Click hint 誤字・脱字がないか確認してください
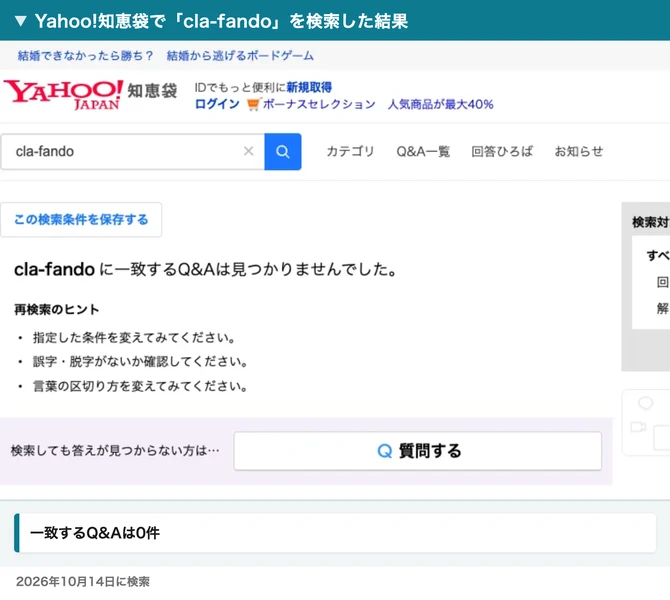 [x=140, y=362]
